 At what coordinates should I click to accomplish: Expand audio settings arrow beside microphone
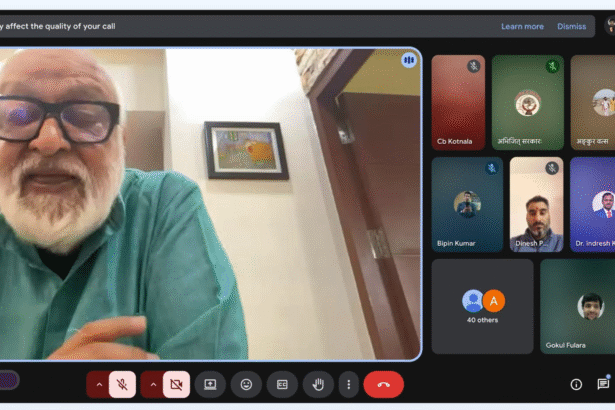point(98,384)
